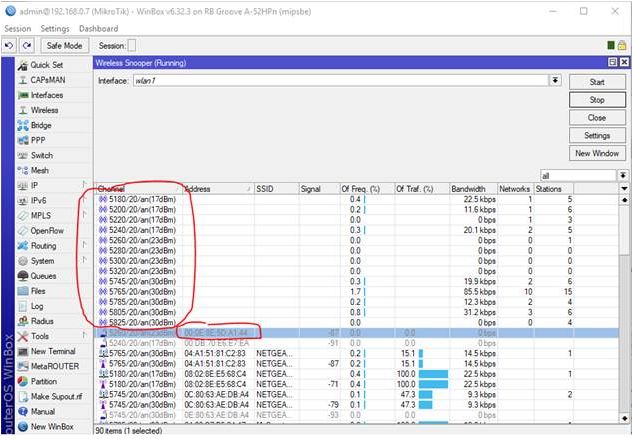Detach the Wireless Snooper window icon
Image resolution: width=633 pixels, height=439 pixels.
612,62
